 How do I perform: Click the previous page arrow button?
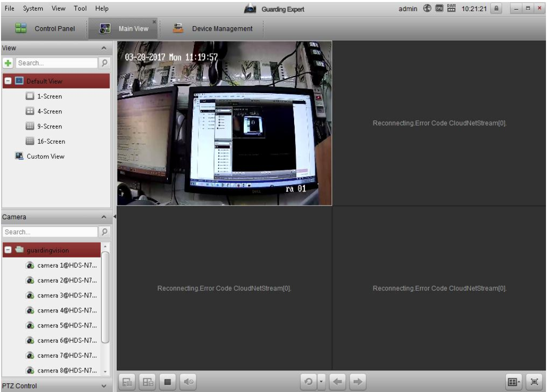[336, 382]
